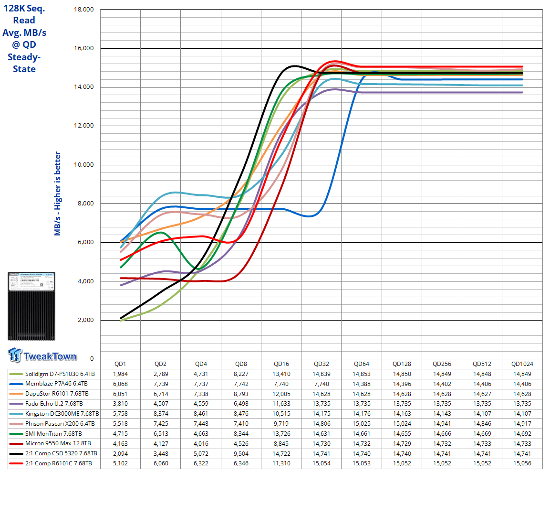Image resolution: width=550 pixels, height=505 pixels.
Task: Click the bright red 2:1 Comp R6101C swatch
Action: (x=16, y=464)
